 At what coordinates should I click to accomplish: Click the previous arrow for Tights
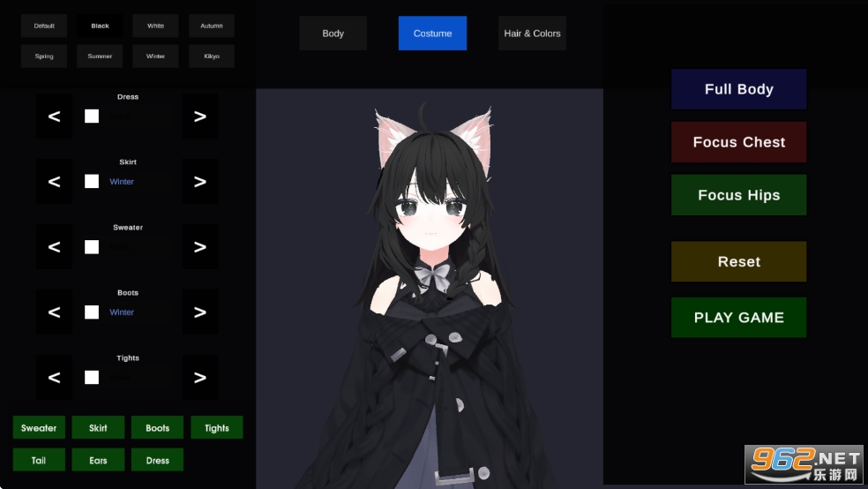(54, 378)
